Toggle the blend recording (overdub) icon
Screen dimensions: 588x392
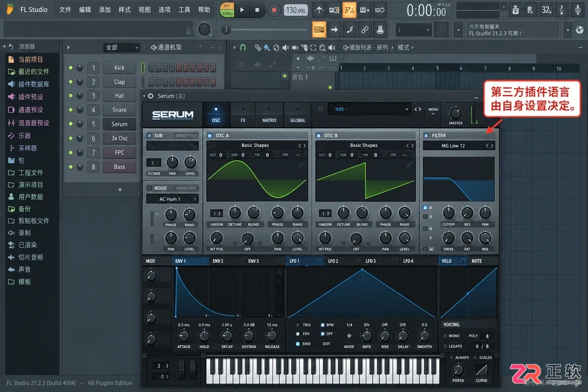[364, 10]
